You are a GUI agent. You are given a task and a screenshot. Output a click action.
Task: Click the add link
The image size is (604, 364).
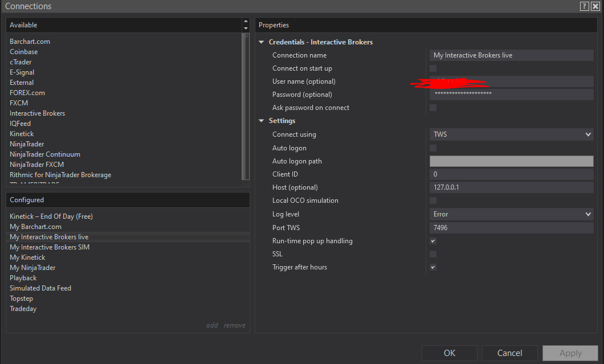[212, 325]
